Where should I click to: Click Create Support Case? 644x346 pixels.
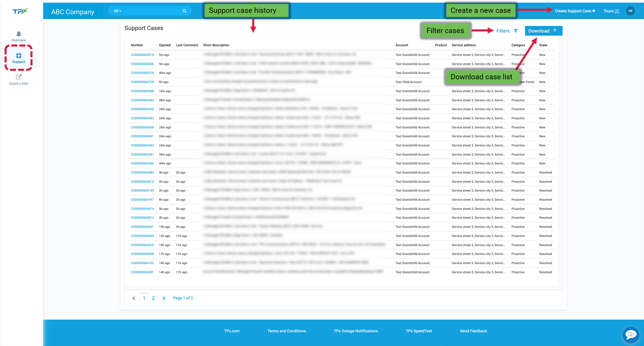point(575,11)
